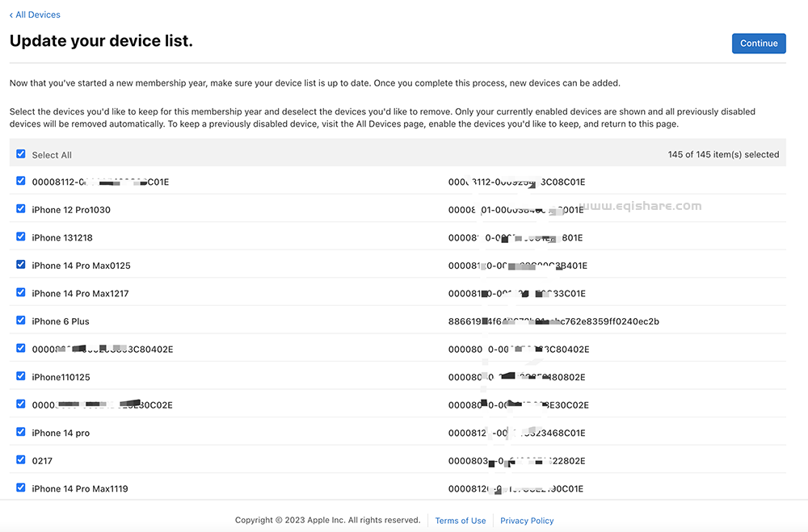Go back via All Devices link

(35, 15)
